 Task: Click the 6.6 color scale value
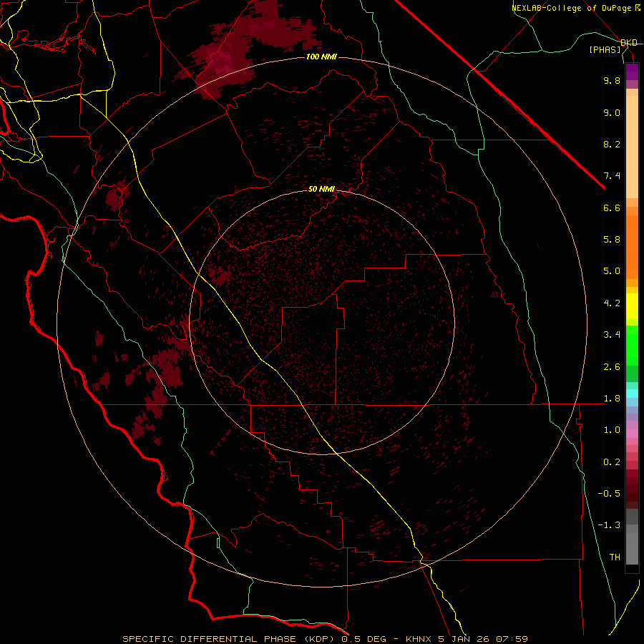612,208
